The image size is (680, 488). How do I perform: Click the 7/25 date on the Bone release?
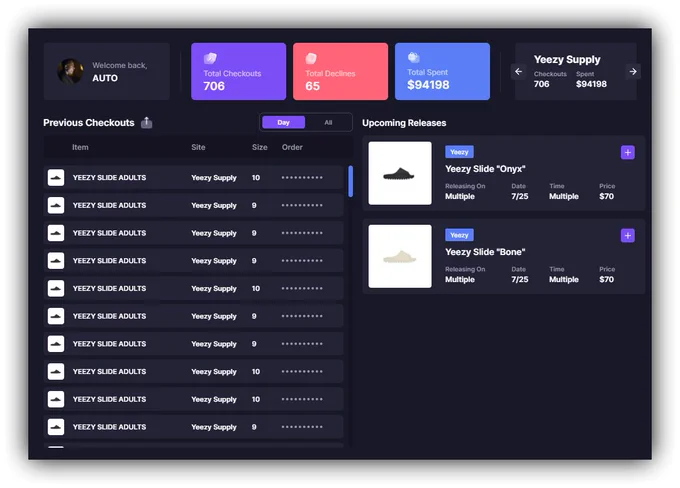520,279
